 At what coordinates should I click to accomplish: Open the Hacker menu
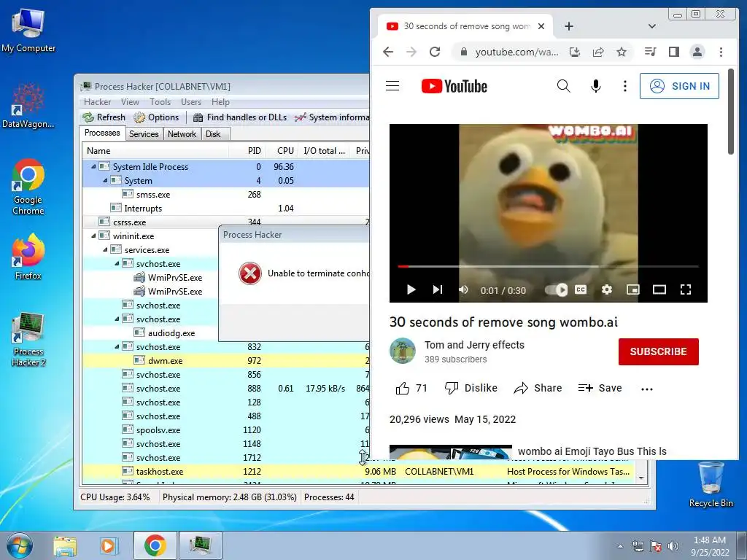coord(97,102)
